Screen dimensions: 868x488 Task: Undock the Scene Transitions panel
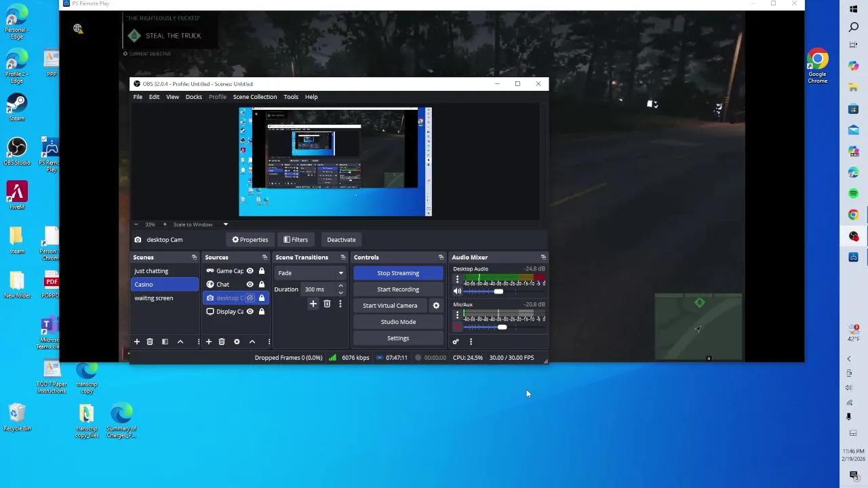click(342, 258)
